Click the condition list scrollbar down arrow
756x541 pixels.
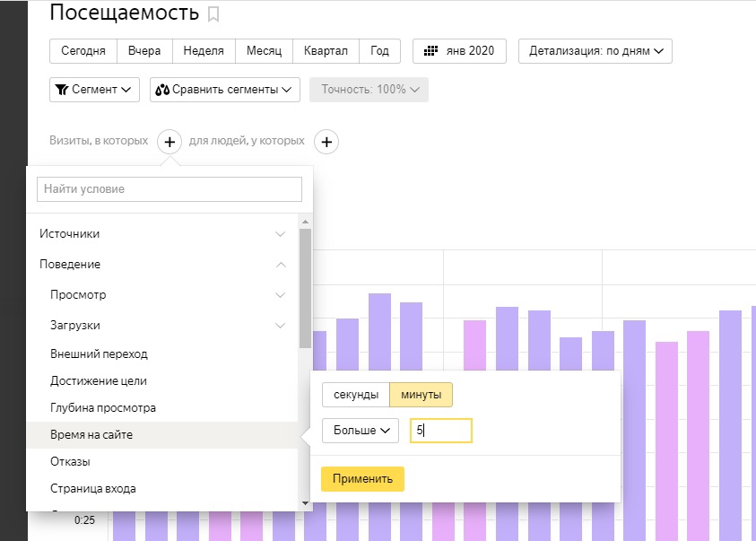pyautogui.click(x=306, y=504)
